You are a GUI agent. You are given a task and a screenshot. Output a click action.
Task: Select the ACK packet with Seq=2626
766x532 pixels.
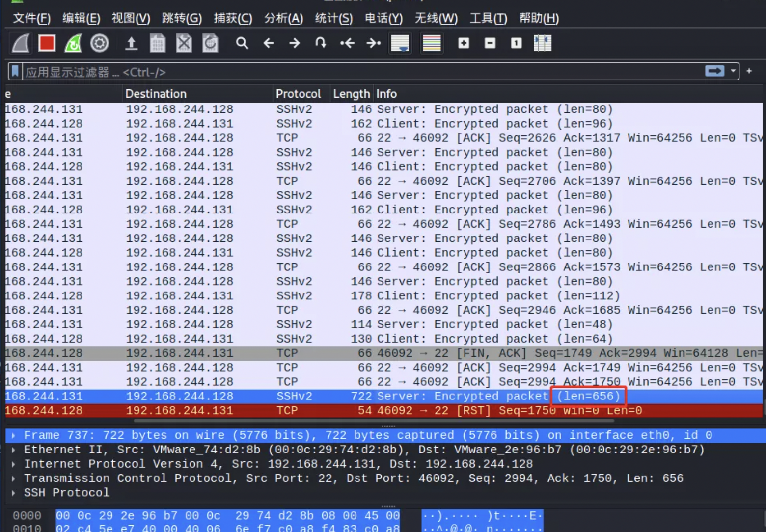coord(384,138)
